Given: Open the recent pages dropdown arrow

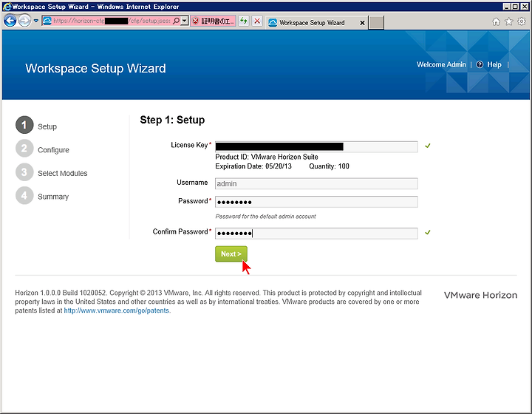Looking at the screenshot, I should pyautogui.click(x=36, y=21).
